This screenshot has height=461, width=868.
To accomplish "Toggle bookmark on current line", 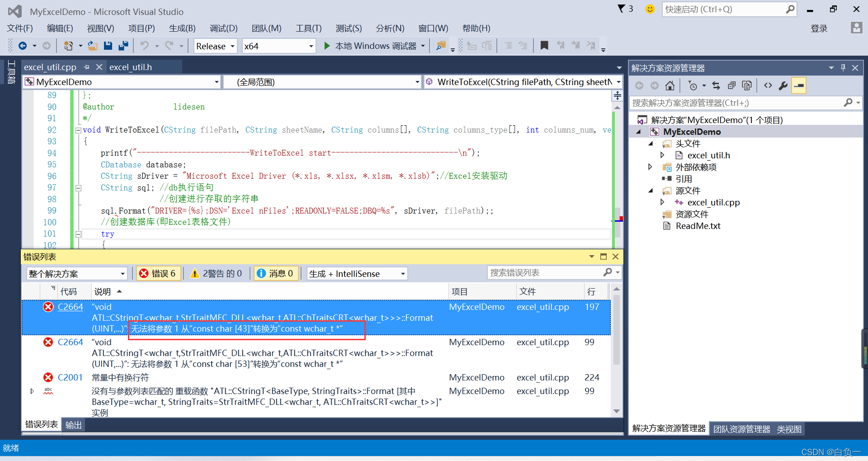I will (x=544, y=45).
